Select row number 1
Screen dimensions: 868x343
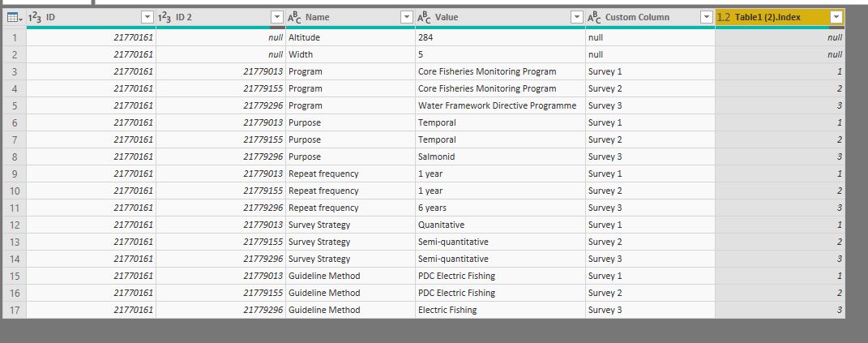click(15, 37)
